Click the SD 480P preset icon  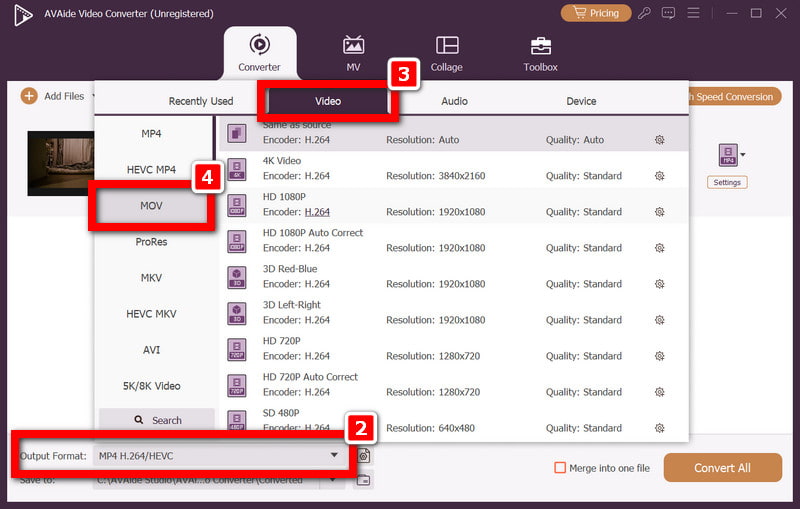[237, 420]
